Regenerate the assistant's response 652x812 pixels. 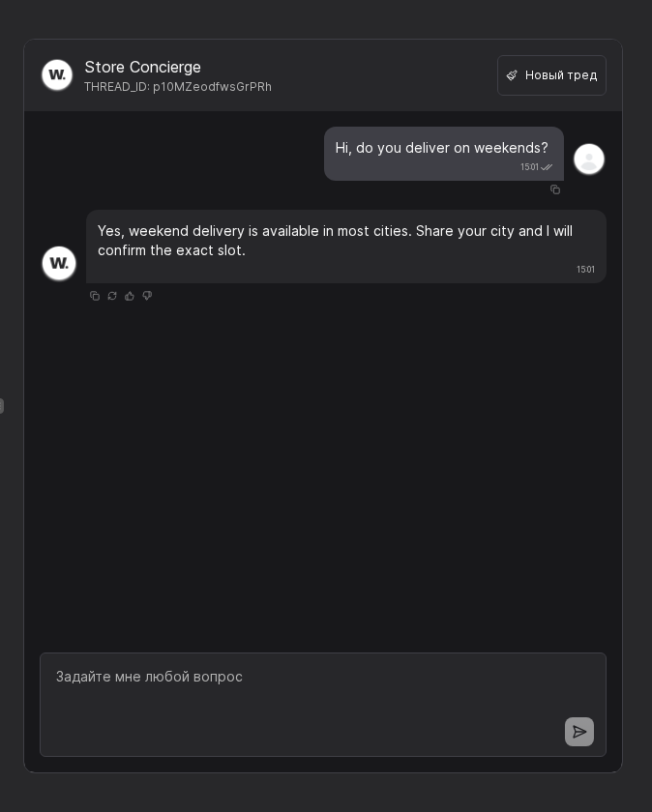click(x=112, y=296)
